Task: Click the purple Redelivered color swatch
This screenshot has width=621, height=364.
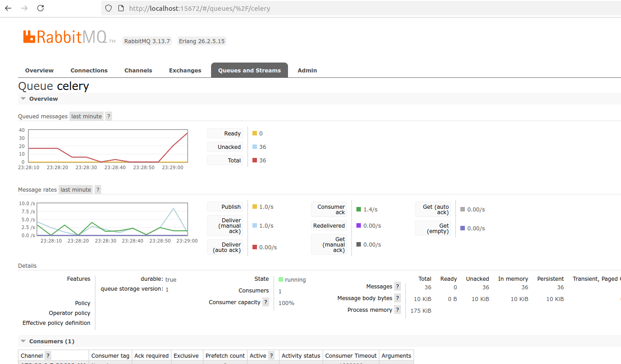Action: pos(359,225)
